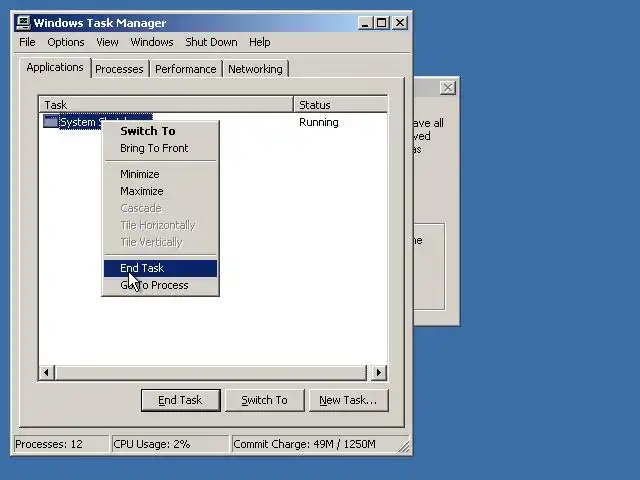Screen dimensions: 640x480
Task: Open the Windows menu
Action: point(152,42)
